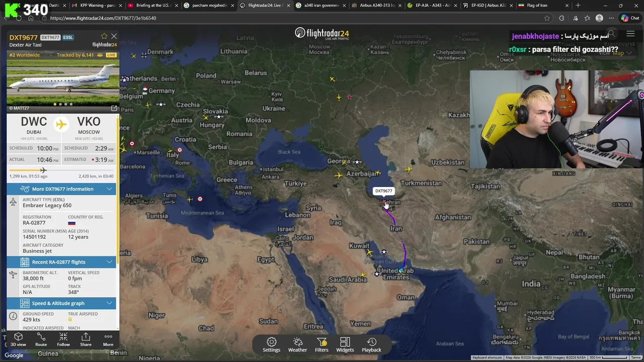644x362 pixels.
Task: Click the flight progress bar
Action: pos(61,170)
